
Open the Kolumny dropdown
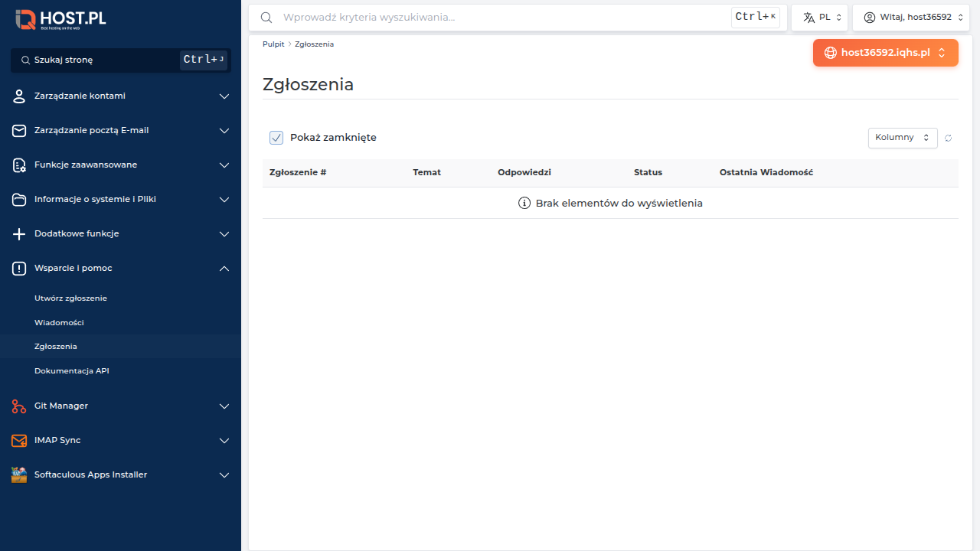[903, 138]
